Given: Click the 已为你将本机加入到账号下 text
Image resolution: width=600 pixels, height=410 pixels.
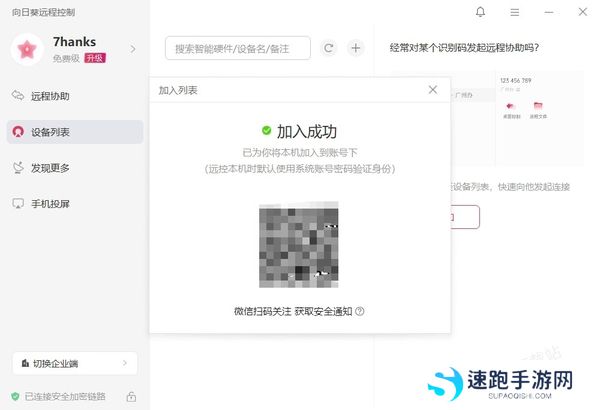Looking at the screenshot, I should coord(300,153).
